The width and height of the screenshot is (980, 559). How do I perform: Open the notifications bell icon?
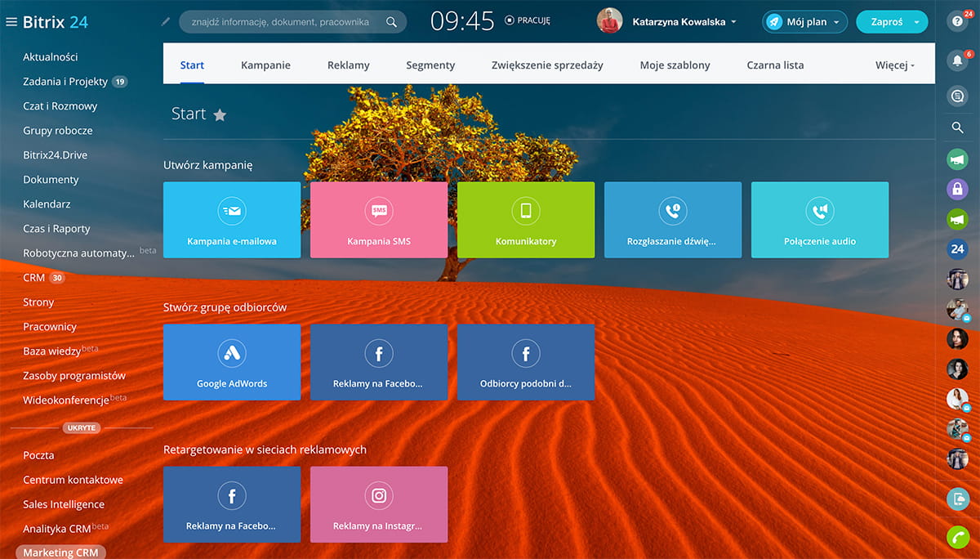click(956, 60)
